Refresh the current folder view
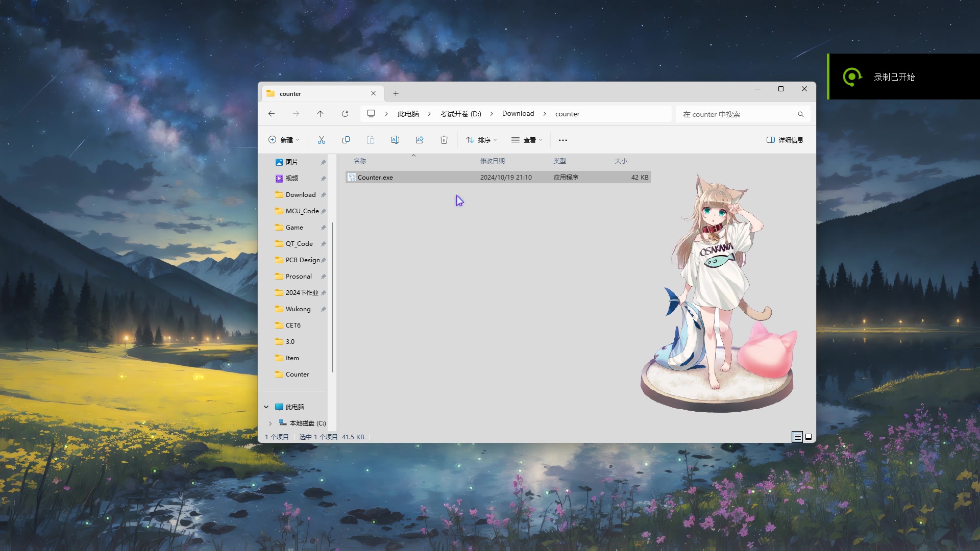Viewport: 980px width, 551px height. point(345,114)
